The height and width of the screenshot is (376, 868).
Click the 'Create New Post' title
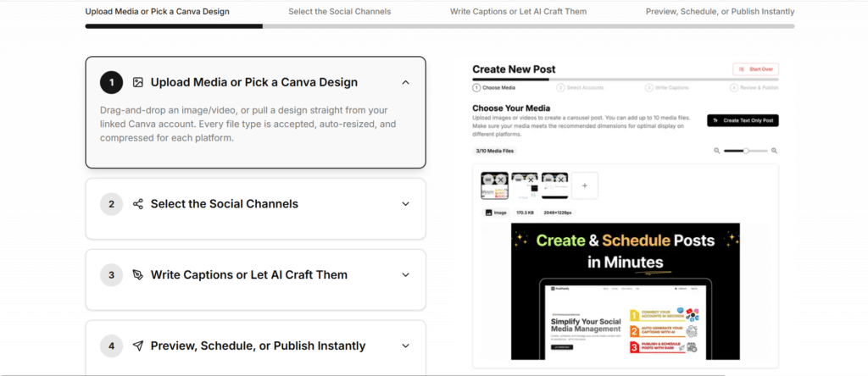coord(514,69)
